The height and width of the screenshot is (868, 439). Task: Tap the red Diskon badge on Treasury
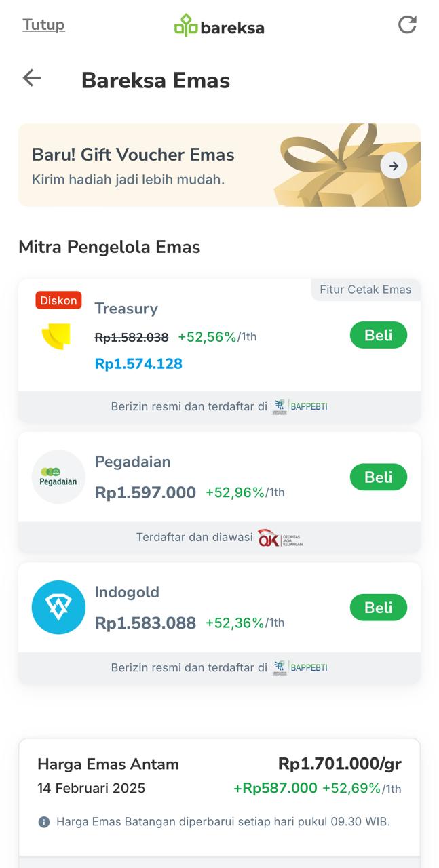tap(58, 300)
